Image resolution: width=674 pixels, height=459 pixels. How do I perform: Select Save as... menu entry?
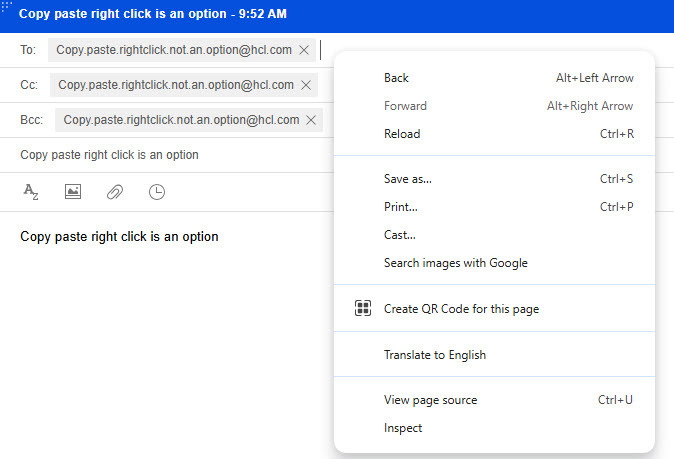[x=408, y=179]
